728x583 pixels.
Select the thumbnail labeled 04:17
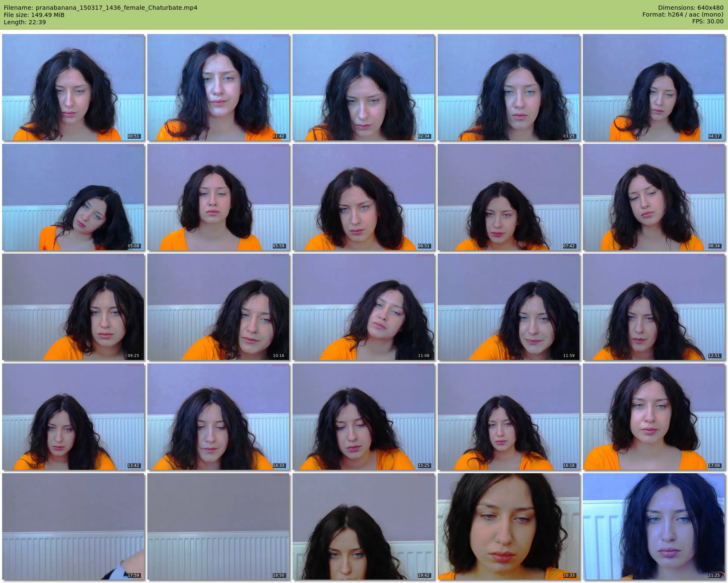click(654, 87)
